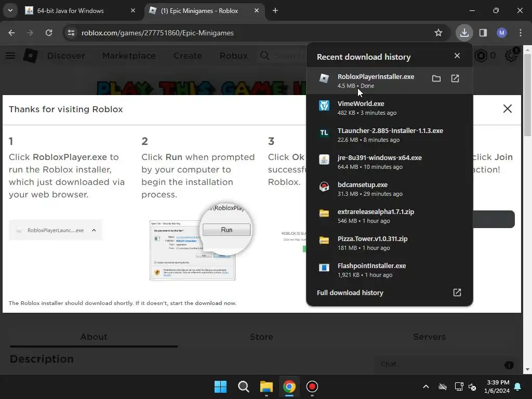Switch to the Store tab
The height and width of the screenshot is (399, 532).
coord(262,337)
